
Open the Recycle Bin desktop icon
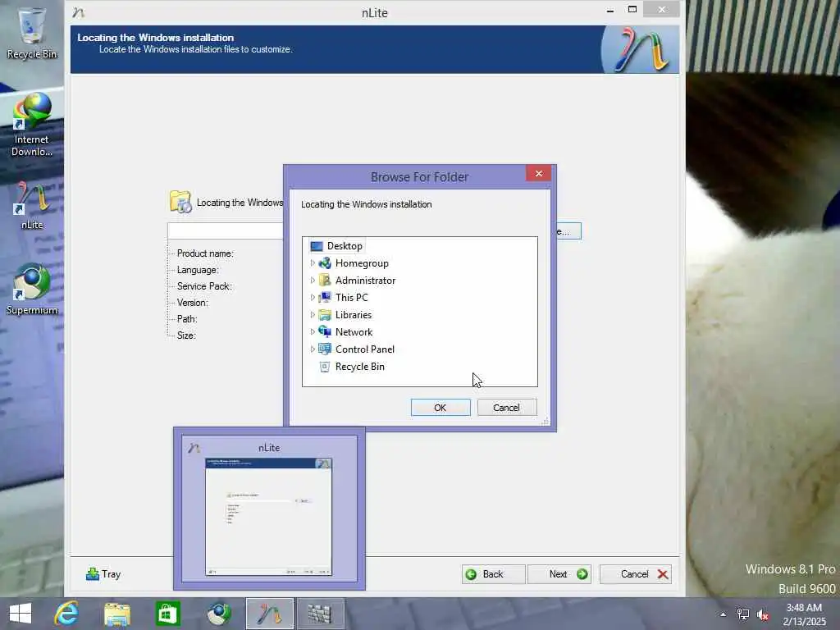pos(32,33)
